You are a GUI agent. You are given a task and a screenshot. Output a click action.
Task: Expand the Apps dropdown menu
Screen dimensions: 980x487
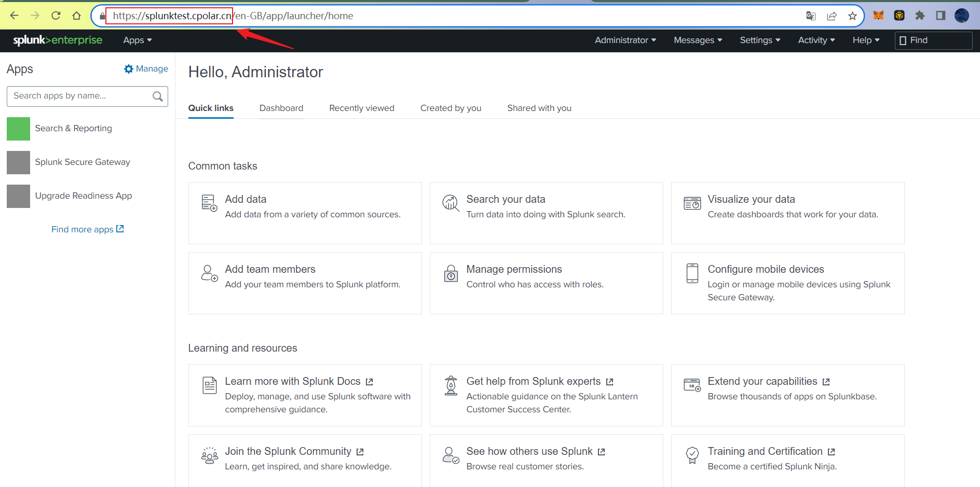pos(138,40)
